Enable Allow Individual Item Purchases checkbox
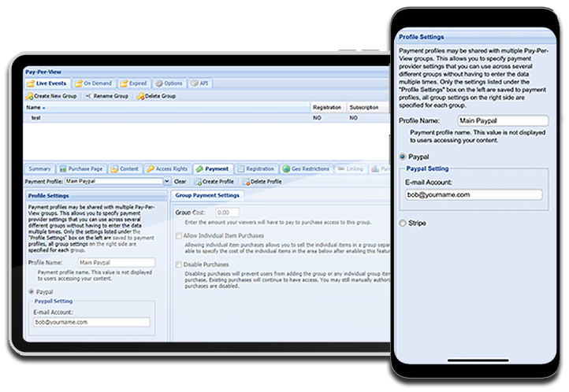569x392 pixels. tap(179, 236)
